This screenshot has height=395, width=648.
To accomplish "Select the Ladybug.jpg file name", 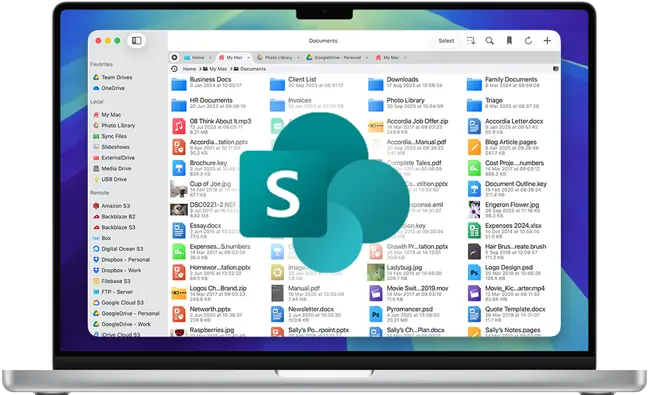I will 404,267.
